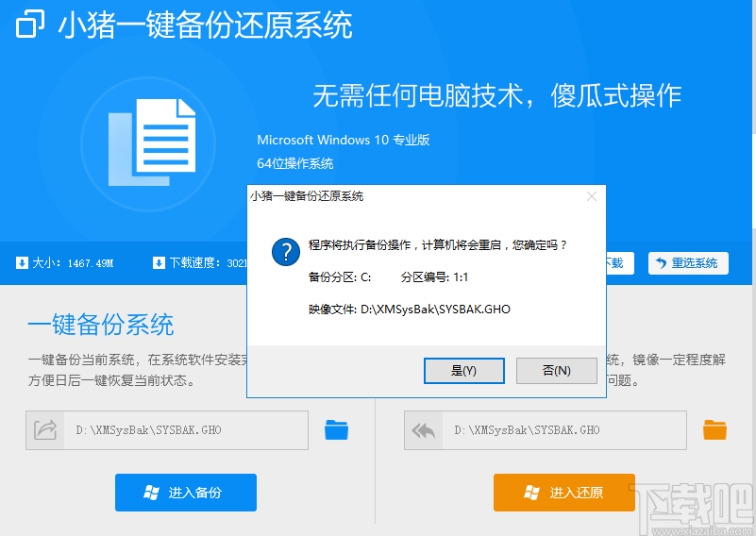Click the blue question mark dialog icon
Image resolution: width=756 pixels, height=536 pixels.
tap(286, 252)
